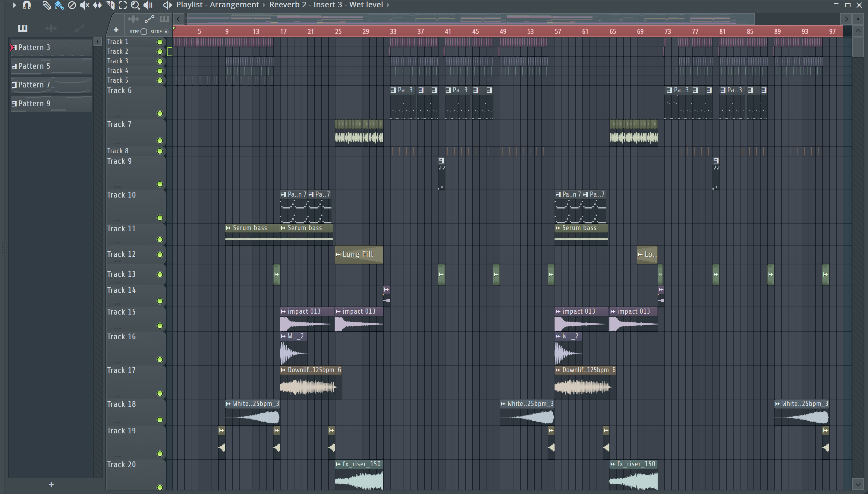Select first W.._2 clip on Track 16
The width and height of the screenshot is (868, 494).
[294, 348]
